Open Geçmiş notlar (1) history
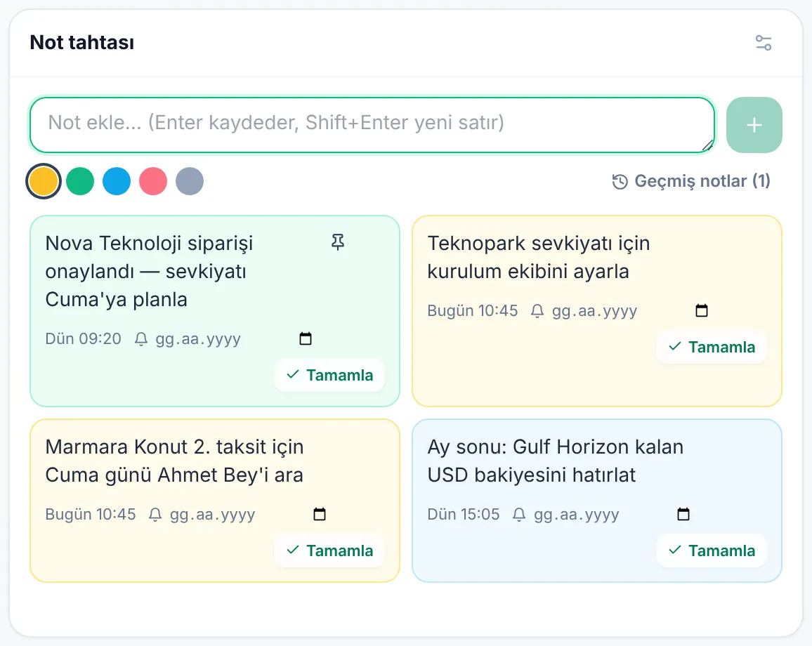The height and width of the screenshot is (646, 812). [691, 181]
